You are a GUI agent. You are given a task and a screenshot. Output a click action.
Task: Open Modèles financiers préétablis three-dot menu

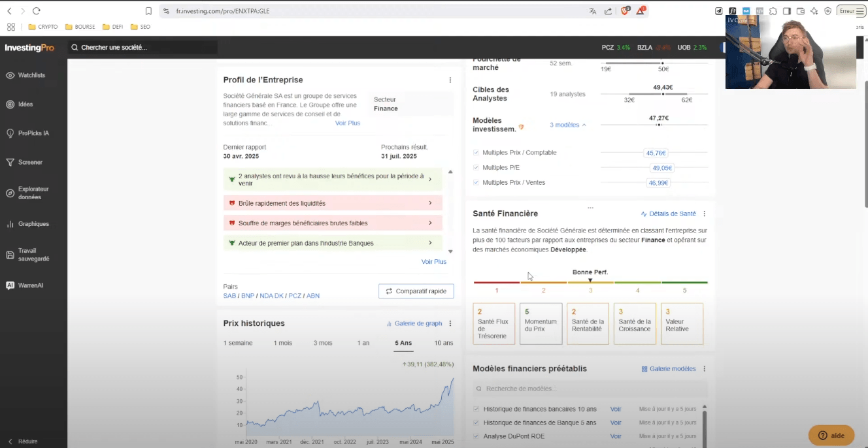click(x=704, y=369)
